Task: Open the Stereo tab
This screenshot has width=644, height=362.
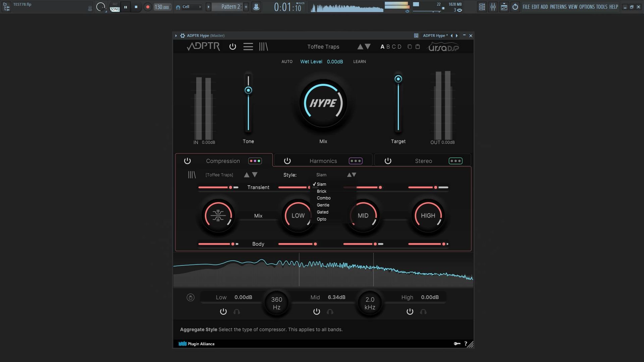Action: (423, 161)
